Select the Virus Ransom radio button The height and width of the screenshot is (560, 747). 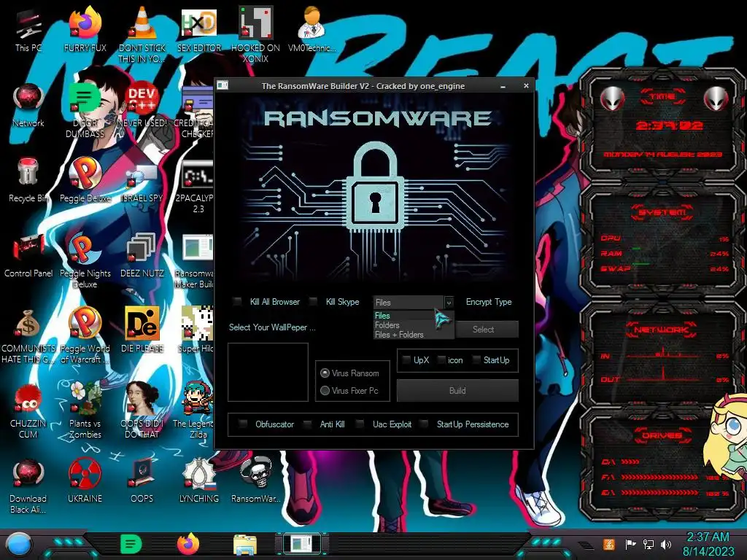click(325, 373)
